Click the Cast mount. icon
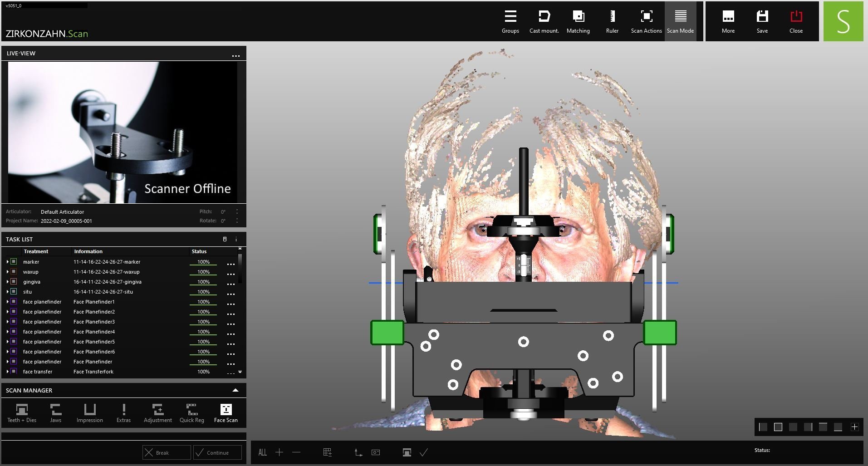The height and width of the screenshot is (466, 868). point(544,21)
